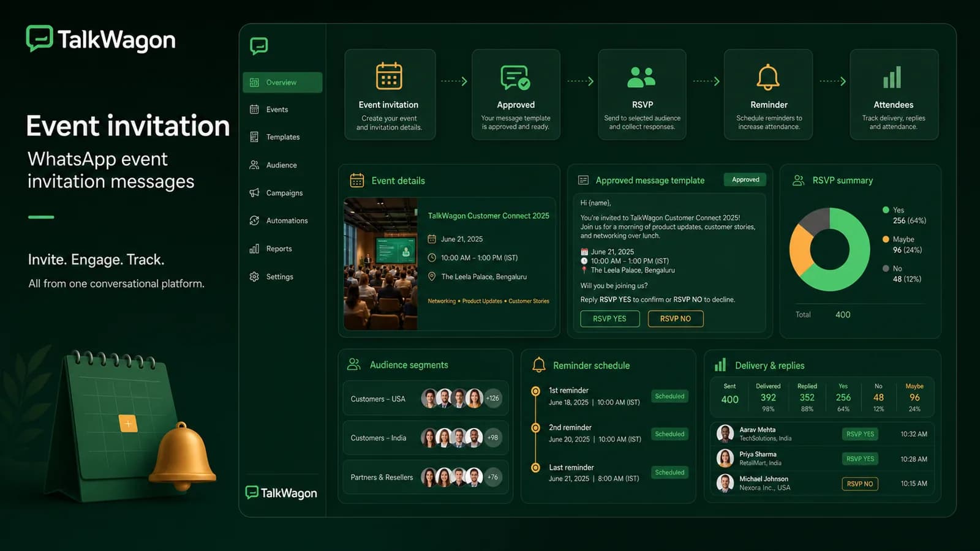Viewport: 980px width, 551px height.
Task: Click the Reports bar chart icon
Action: click(x=254, y=249)
